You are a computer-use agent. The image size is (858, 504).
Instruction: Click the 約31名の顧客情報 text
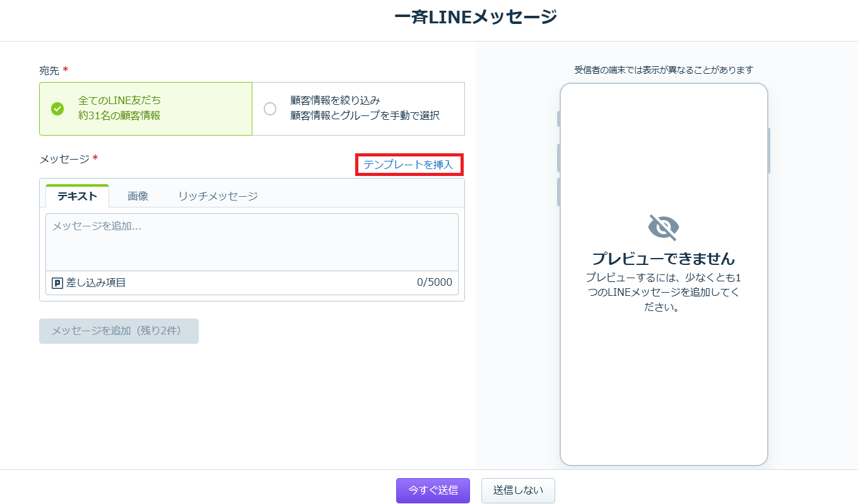[x=119, y=115]
